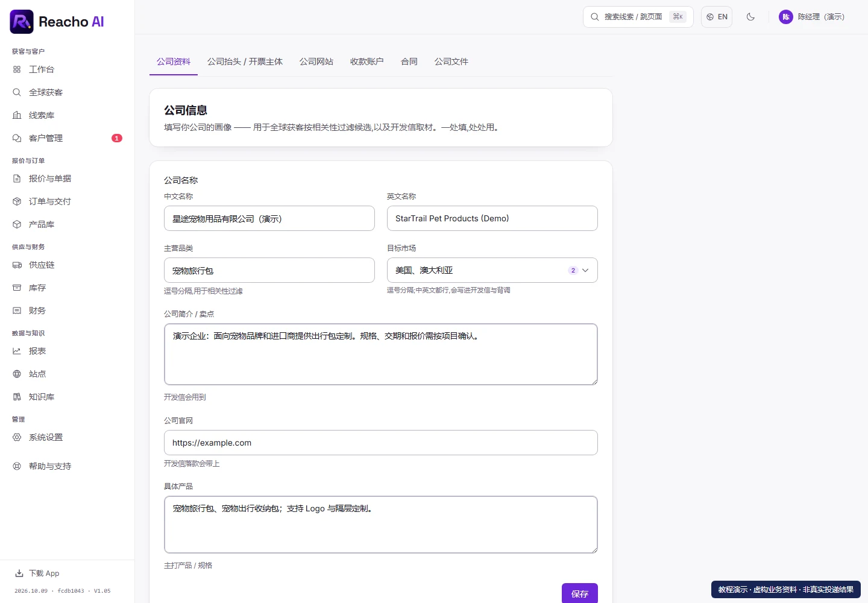The height and width of the screenshot is (603, 868).
Task: Click the 帮助与支持 lifebuoy icon
Action: (17, 466)
